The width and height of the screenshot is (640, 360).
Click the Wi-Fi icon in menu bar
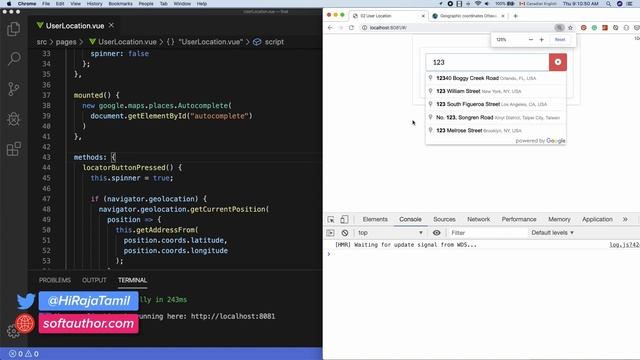pos(478,4)
